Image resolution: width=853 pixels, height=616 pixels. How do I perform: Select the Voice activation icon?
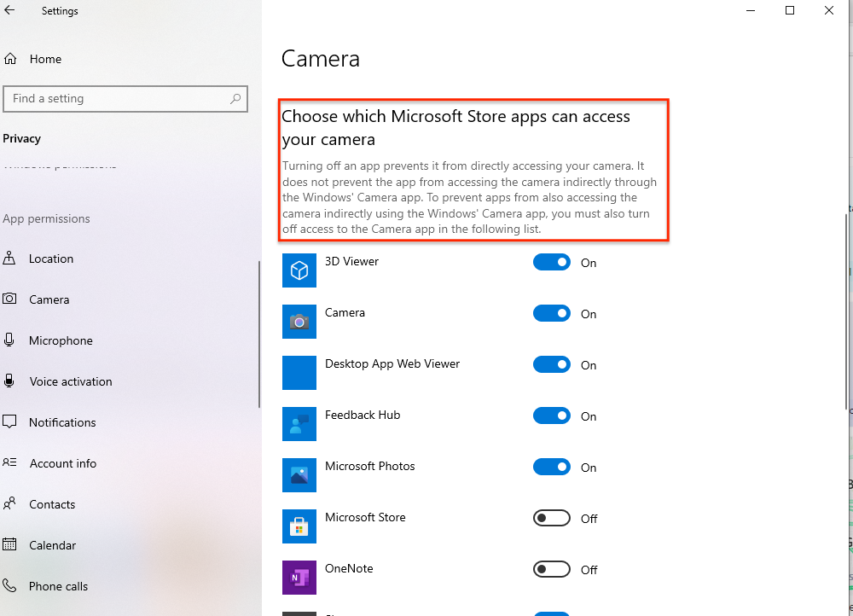point(9,381)
